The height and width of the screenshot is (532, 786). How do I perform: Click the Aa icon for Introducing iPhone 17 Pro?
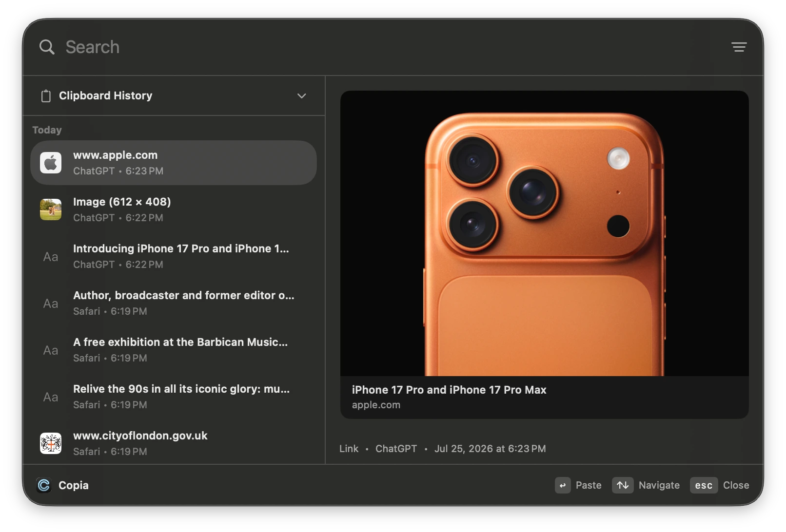pyautogui.click(x=51, y=257)
